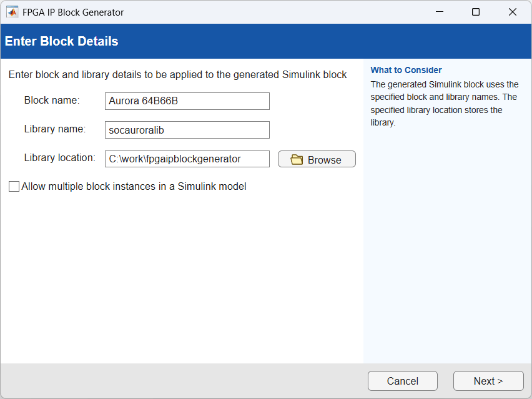Enable Allow multiple block instances checkbox
532x399 pixels.
click(14, 186)
